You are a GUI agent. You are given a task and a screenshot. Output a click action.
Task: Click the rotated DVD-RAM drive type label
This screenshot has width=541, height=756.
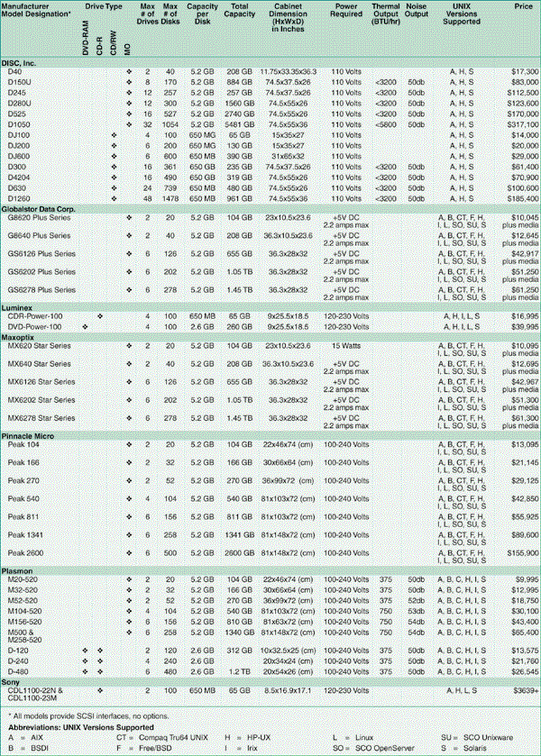point(86,38)
